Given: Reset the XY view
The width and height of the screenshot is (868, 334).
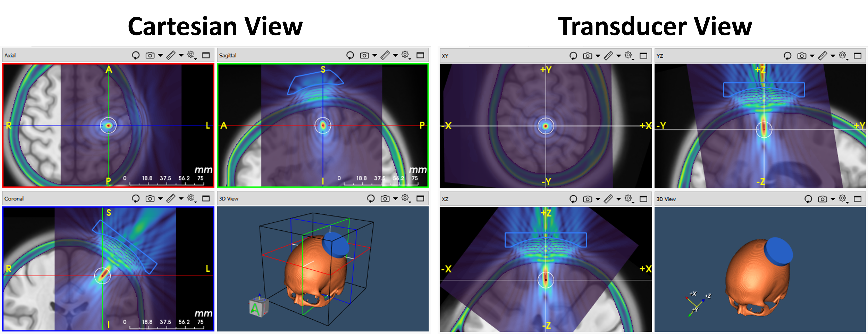Looking at the screenshot, I should [x=573, y=56].
